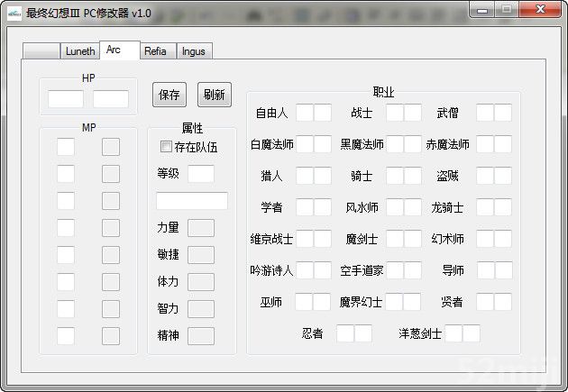Select the Ingus tab
This screenshot has height=392, width=568.
click(194, 51)
